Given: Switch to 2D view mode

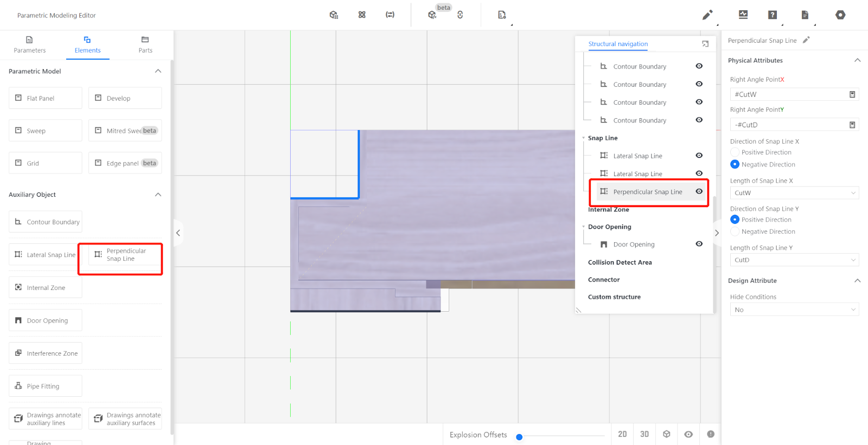Looking at the screenshot, I should [622, 434].
